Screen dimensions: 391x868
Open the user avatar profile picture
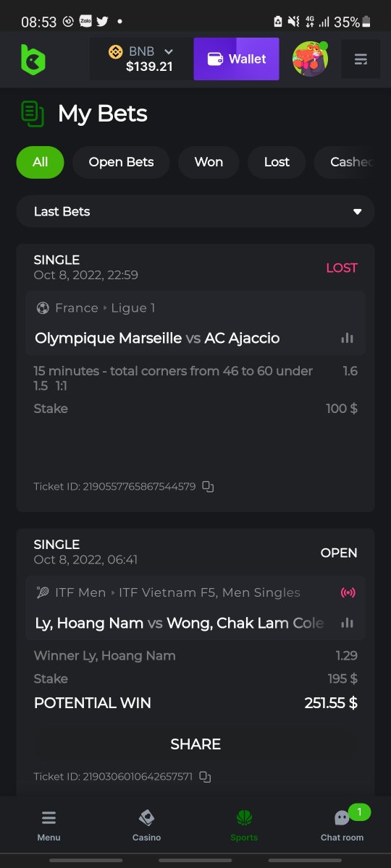pyautogui.click(x=310, y=59)
